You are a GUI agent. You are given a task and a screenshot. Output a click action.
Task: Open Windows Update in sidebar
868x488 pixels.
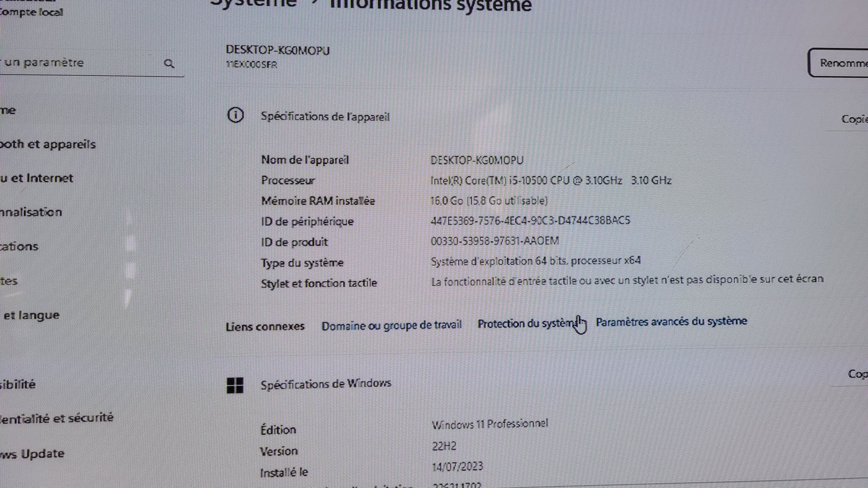click(x=32, y=454)
